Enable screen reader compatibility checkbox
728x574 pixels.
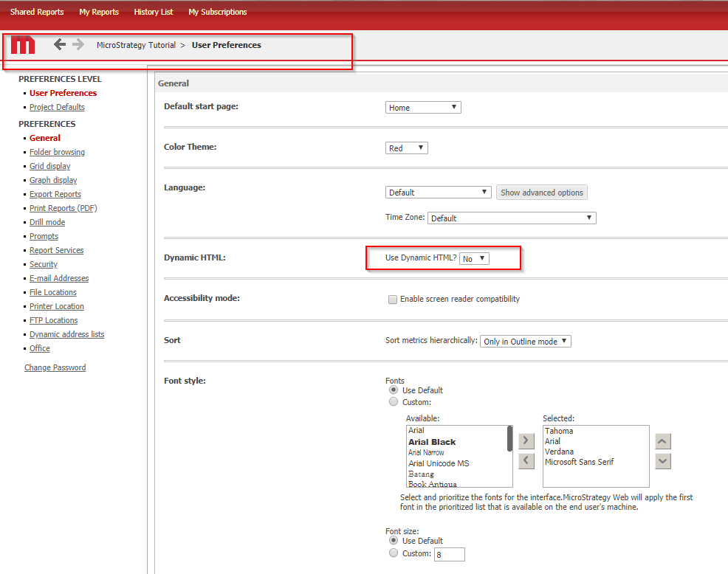(393, 300)
